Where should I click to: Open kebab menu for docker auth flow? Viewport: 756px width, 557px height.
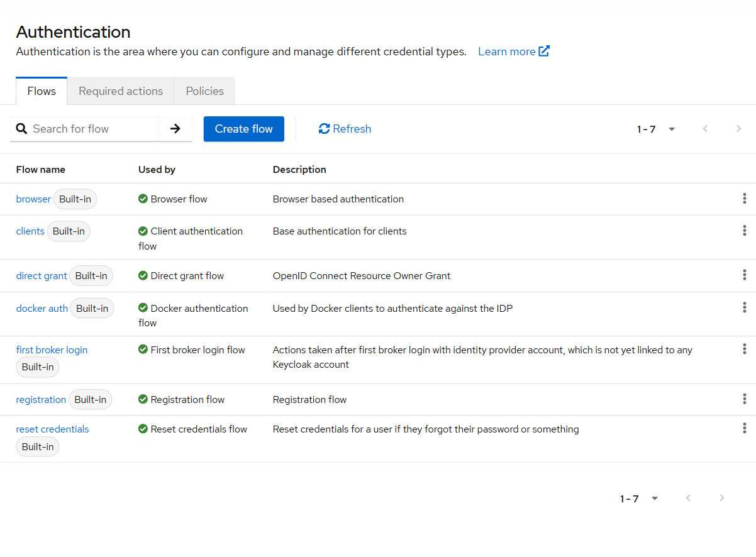[745, 308]
